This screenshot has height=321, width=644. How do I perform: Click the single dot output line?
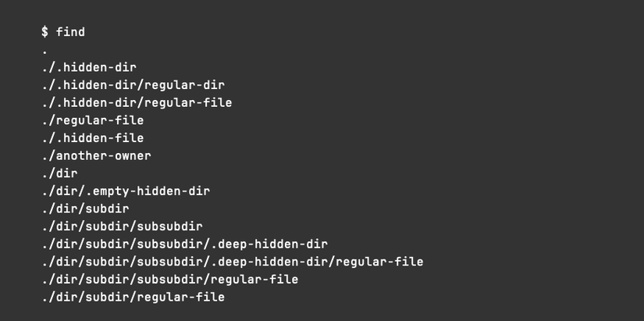(x=44, y=51)
